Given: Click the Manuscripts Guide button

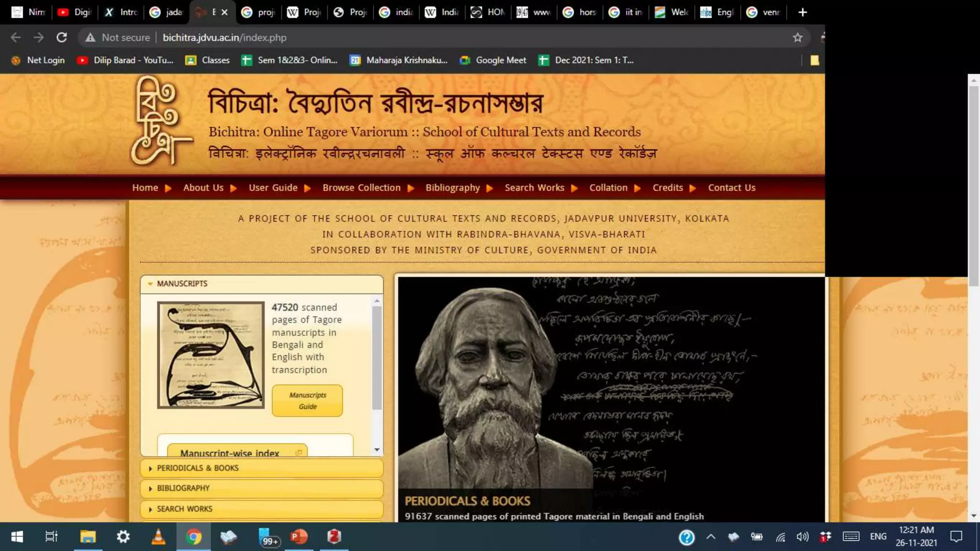Looking at the screenshot, I should pyautogui.click(x=307, y=401).
